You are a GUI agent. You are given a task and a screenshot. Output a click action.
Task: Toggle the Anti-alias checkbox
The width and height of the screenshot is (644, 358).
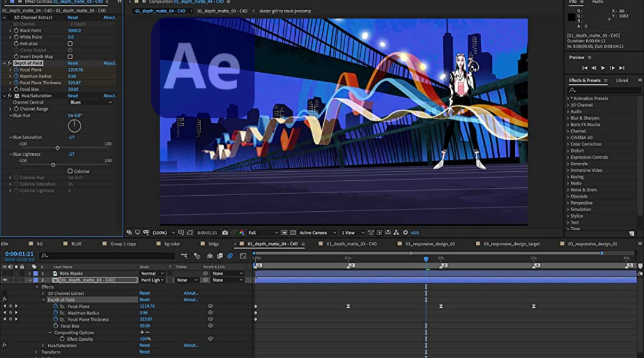[70, 44]
